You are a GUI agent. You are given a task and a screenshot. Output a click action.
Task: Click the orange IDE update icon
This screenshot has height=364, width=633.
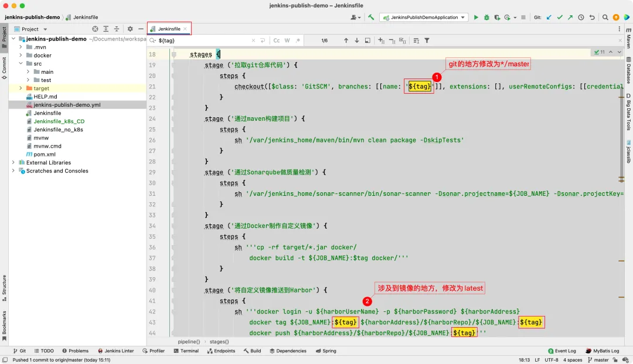[615, 18]
